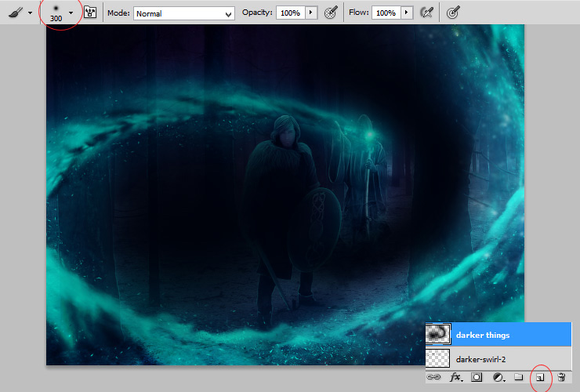
Task: Toggle the Brush panel icon
Action: click(90, 13)
